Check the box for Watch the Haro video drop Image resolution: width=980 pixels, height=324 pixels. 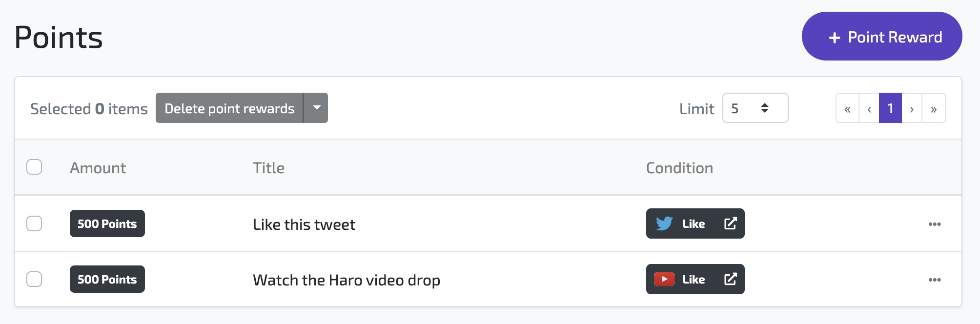[x=34, y=279]
